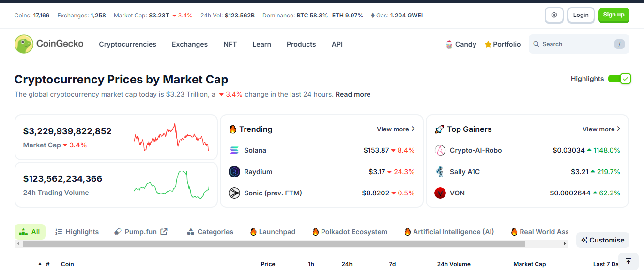Click the horizontal tab scrollbar
Viewport: 644px width, 274px height.
point(274,243)
